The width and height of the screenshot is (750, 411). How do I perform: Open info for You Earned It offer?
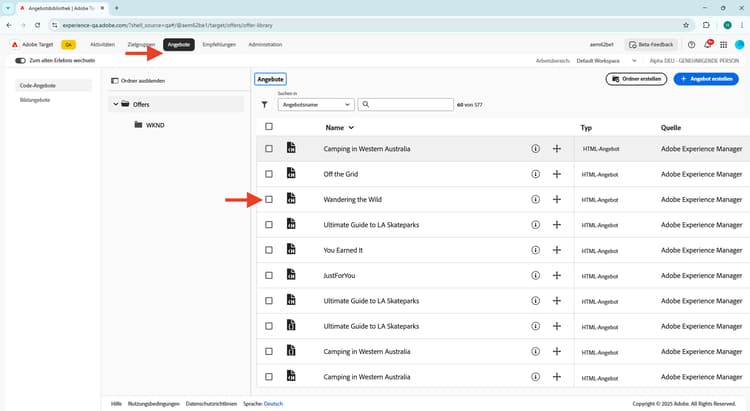click(x=535, y=250)
